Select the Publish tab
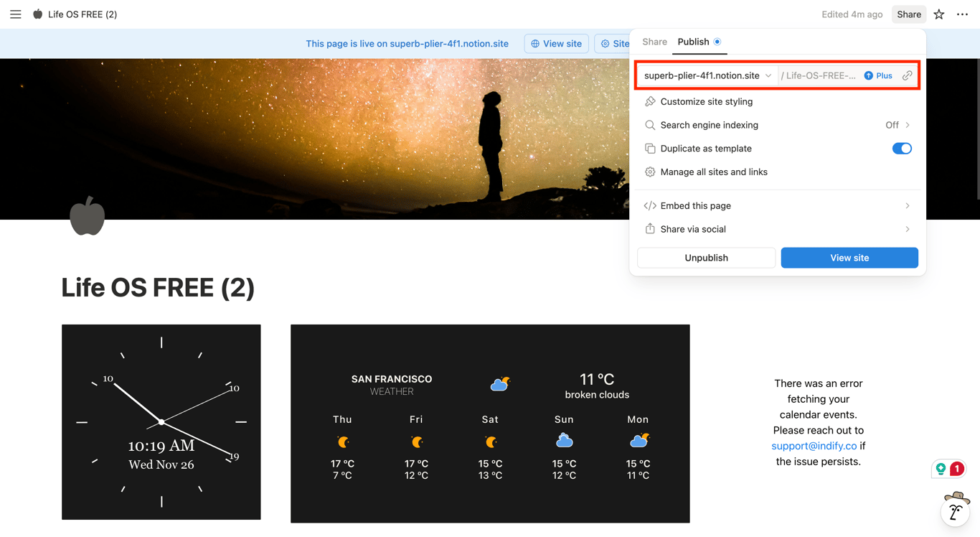The image size is (980, 537). click(x=693, y=42)
